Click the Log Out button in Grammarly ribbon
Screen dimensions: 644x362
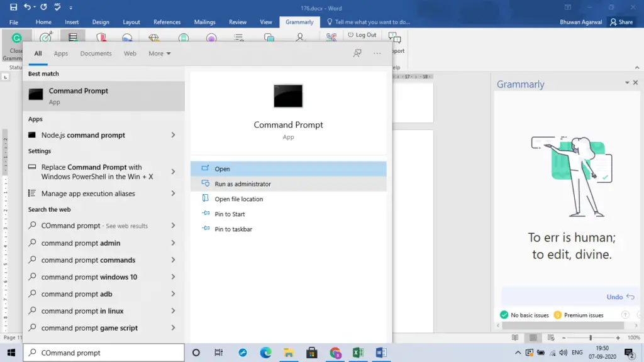click(x=362, y=35)
